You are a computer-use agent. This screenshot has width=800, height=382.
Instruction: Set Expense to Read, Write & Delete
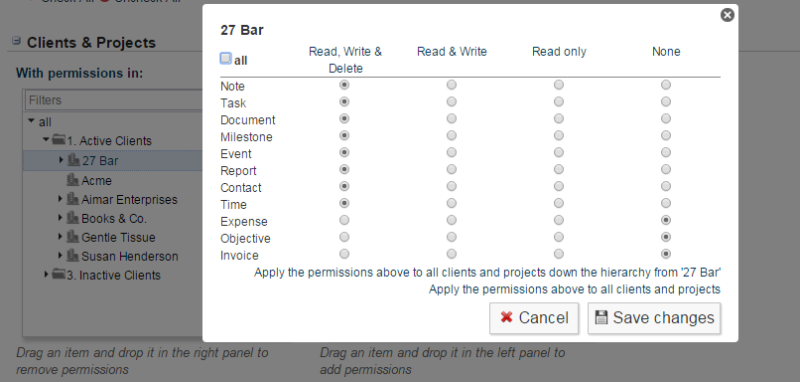click(344, 220)
